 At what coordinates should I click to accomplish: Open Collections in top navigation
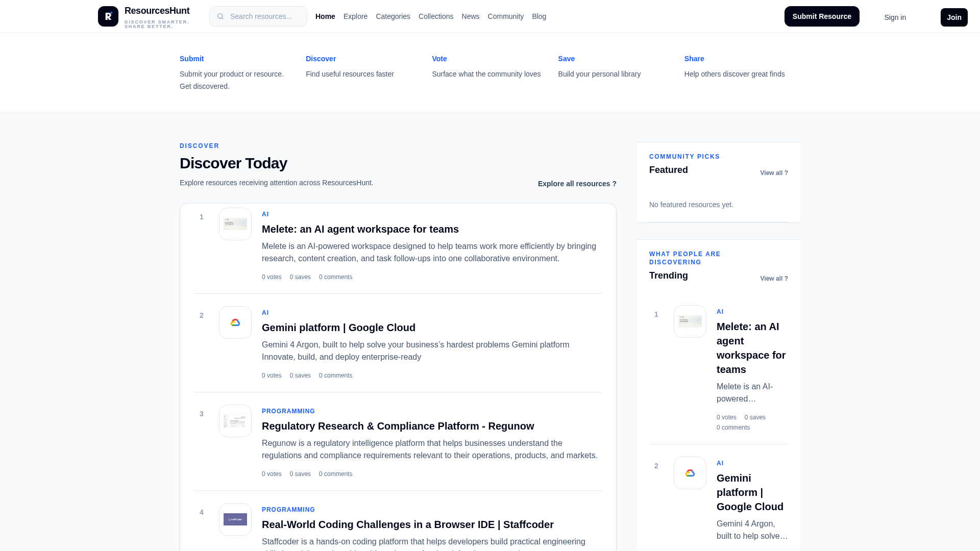(x=436, y=16)
